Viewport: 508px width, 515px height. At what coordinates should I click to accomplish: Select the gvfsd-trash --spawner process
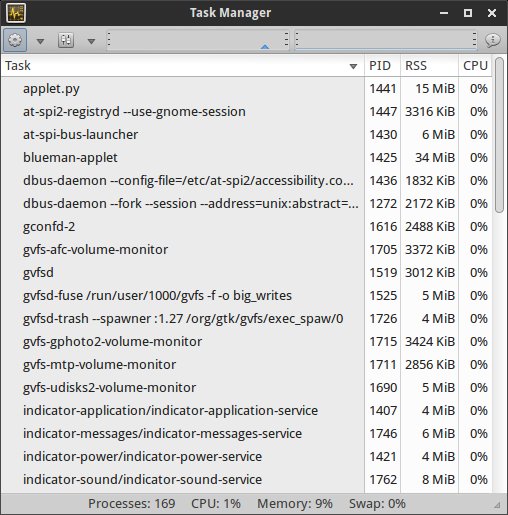(x=247, y=319)
